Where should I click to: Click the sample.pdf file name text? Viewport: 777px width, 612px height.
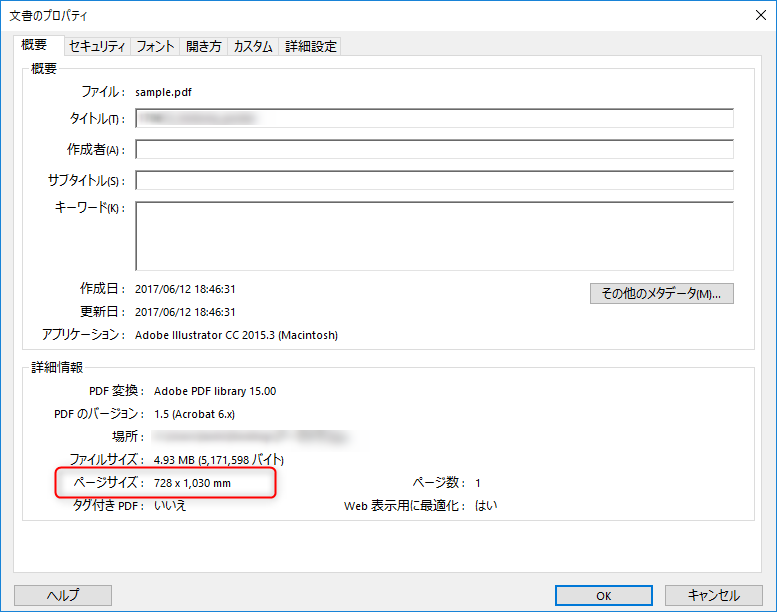pyautogui.click(x=163, y=92)
